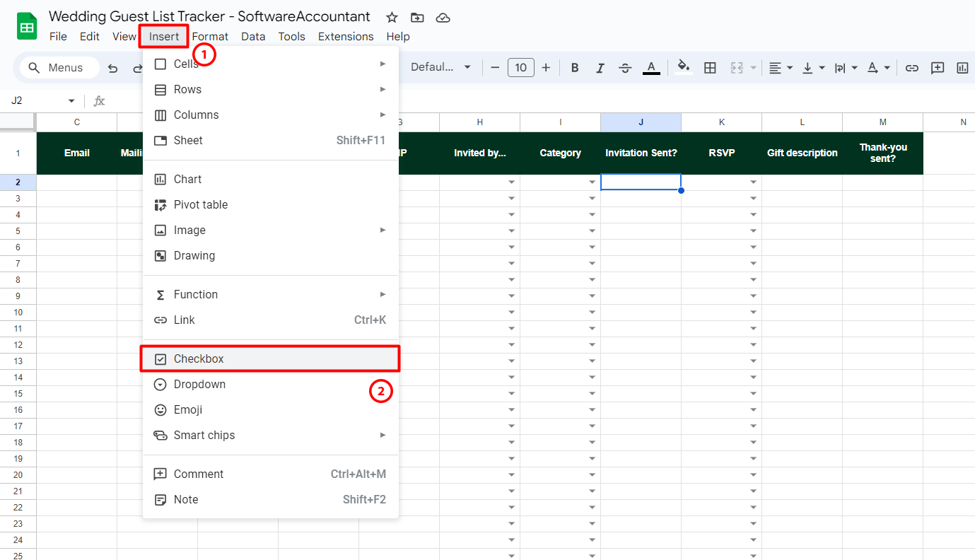Viewport: 975px width, 560px height.
Task: Open RSVP dropdown in row 5
Action: (754, 231)
